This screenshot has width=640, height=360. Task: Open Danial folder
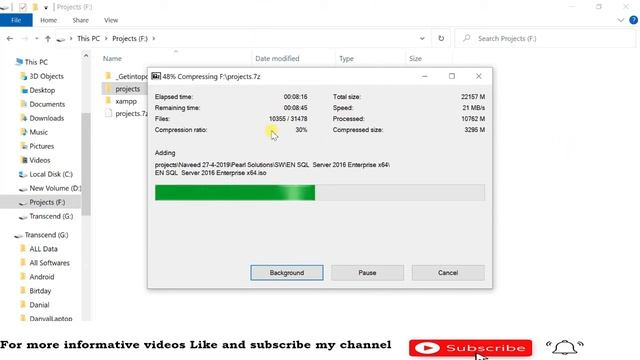click(39, 305)
